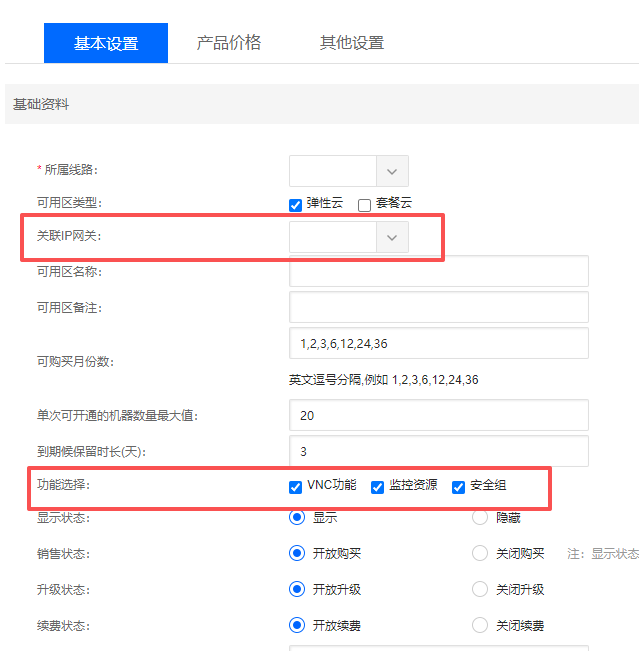This screenshot has width=639, height=651.
Task: Uncheck the 弹性云 checkbox
Action: tap(295, 204)
